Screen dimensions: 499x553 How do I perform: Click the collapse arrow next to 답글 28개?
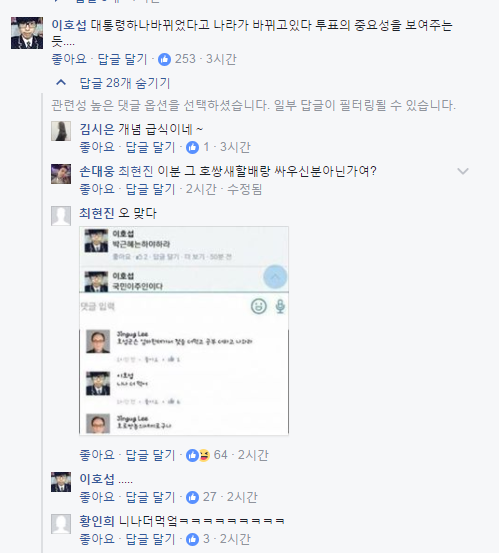(x=61, y=83)
